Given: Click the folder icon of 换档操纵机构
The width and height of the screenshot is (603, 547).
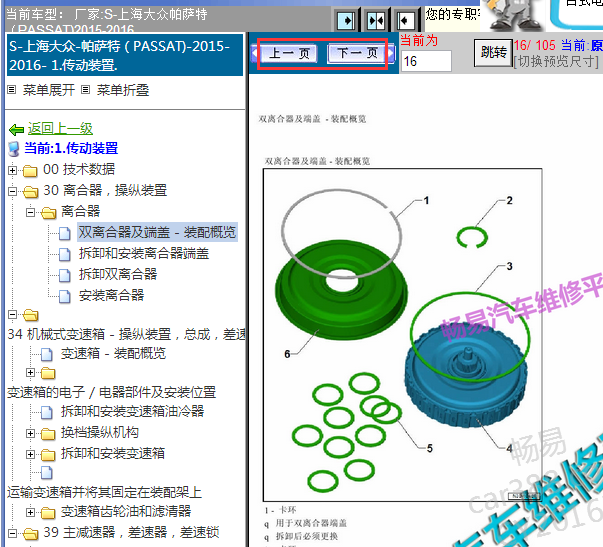Looking at the screenshot, I should (48, 434).
